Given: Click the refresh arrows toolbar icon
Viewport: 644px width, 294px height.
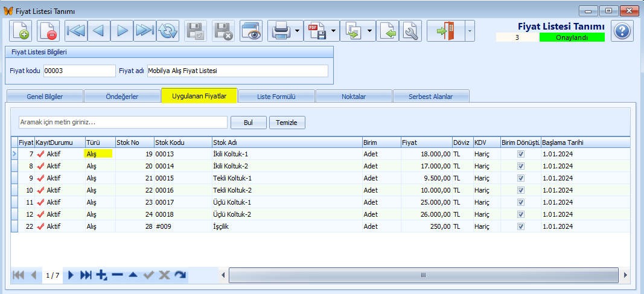Looking at the screenshot, I should pos(168,31).
